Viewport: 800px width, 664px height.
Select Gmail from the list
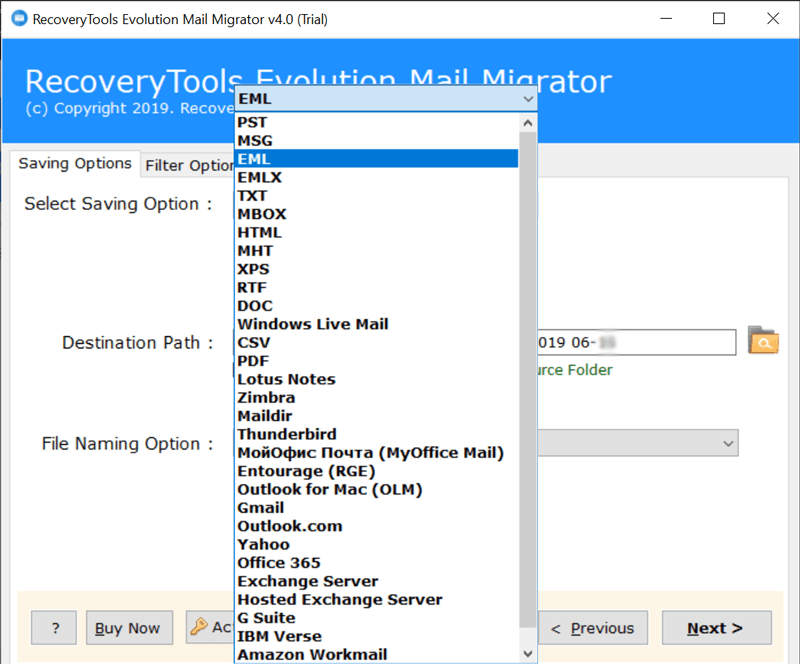pos(377,508)
